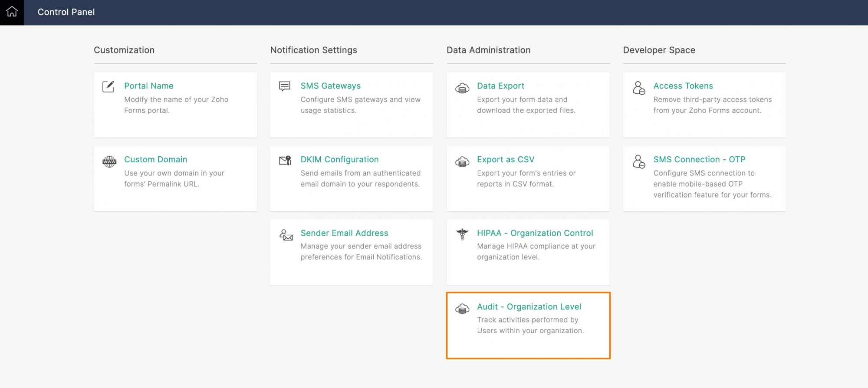Click the Custom Domain globe icon

(x=109, y=161)
